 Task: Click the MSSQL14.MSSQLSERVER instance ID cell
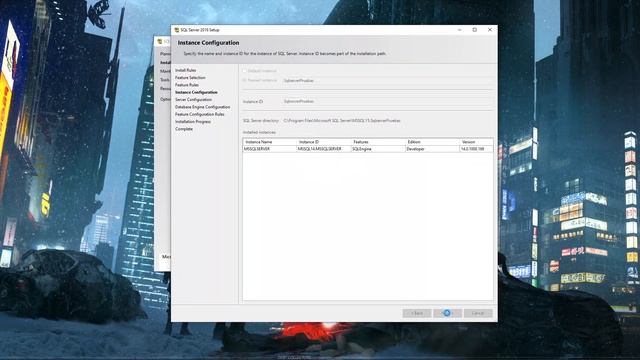pyautogui.click(x=324, y=149)
